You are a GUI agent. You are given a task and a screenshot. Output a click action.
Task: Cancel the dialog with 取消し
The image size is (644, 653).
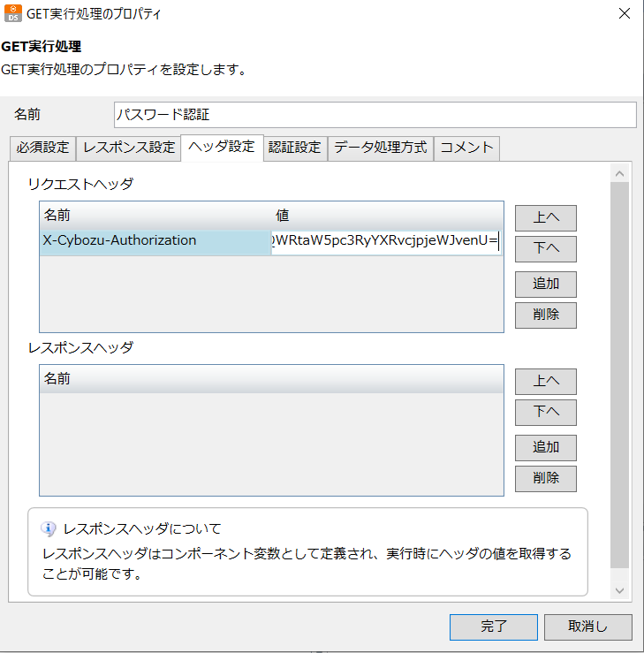[x=587, y=627]
